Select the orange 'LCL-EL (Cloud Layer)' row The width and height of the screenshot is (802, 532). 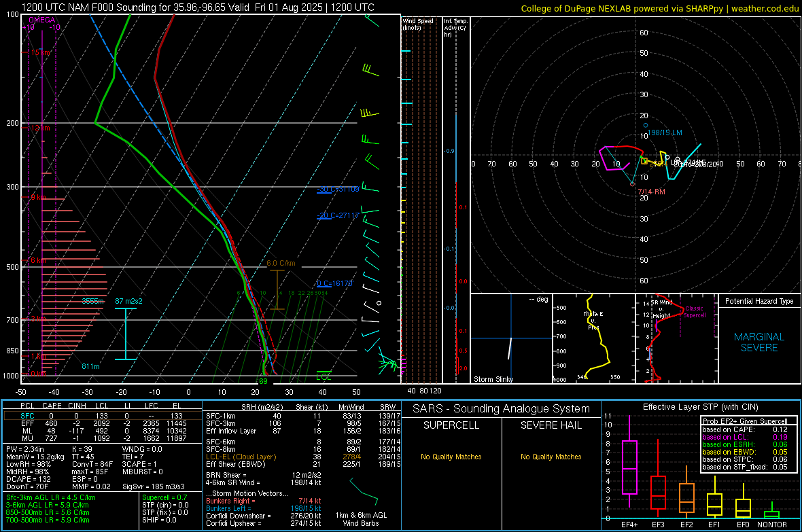[x=302, y=457]
